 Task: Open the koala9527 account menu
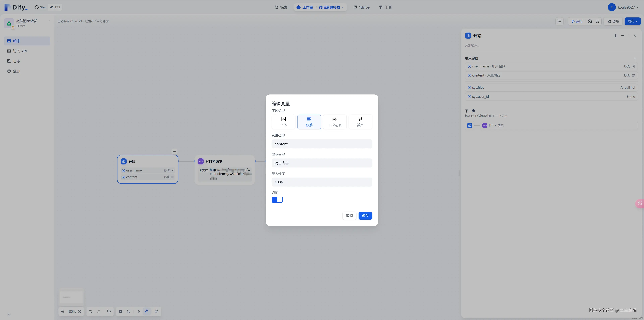tap(623, 7)
